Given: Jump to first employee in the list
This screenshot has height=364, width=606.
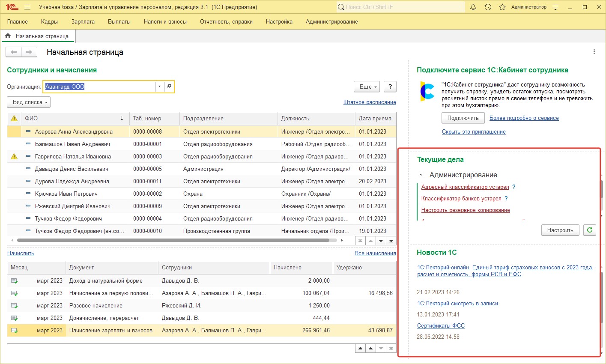Looking at the screenshot, I should pos(361,241).
